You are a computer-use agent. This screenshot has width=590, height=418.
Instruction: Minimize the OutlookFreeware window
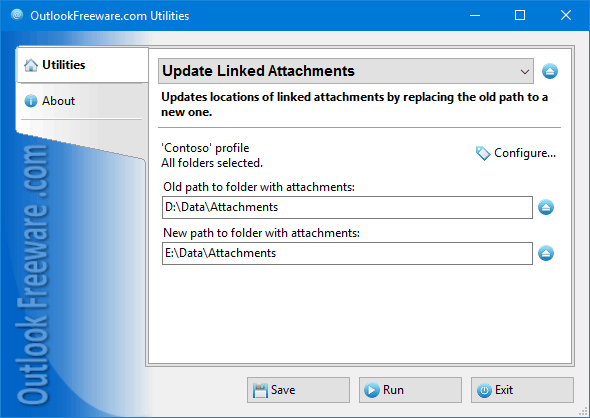[x=475, y=15]
